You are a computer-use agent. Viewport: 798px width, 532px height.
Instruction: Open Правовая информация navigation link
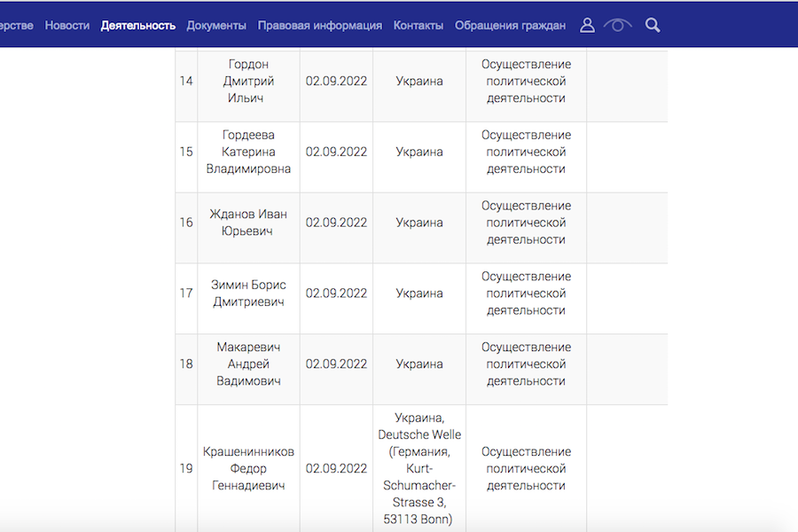coord(320,26)
